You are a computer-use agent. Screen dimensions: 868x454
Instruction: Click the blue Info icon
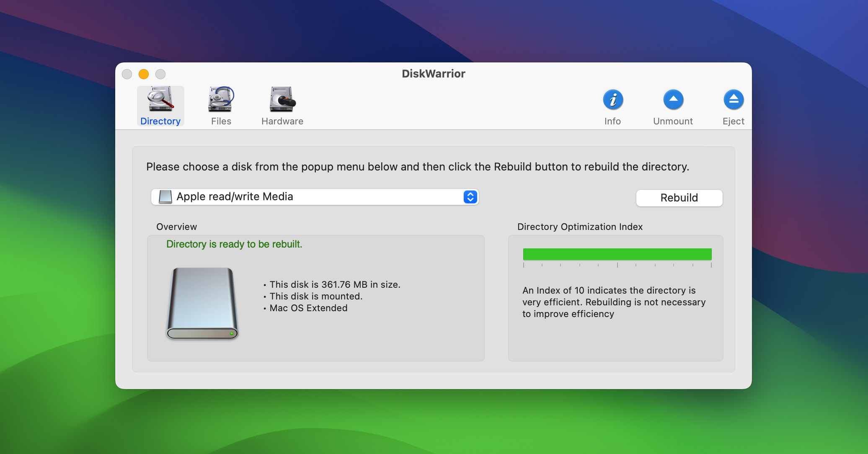[613, 100]
